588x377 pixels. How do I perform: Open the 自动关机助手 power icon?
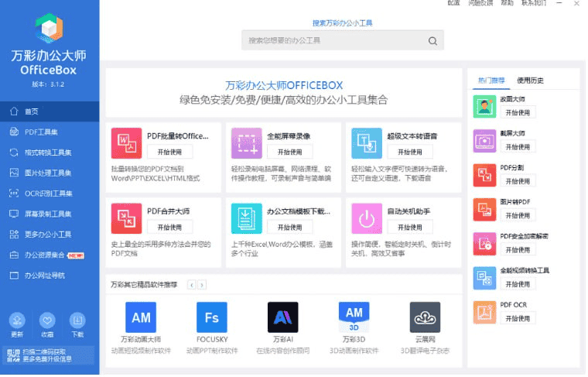pyautogui.click(x=367, y=219)
